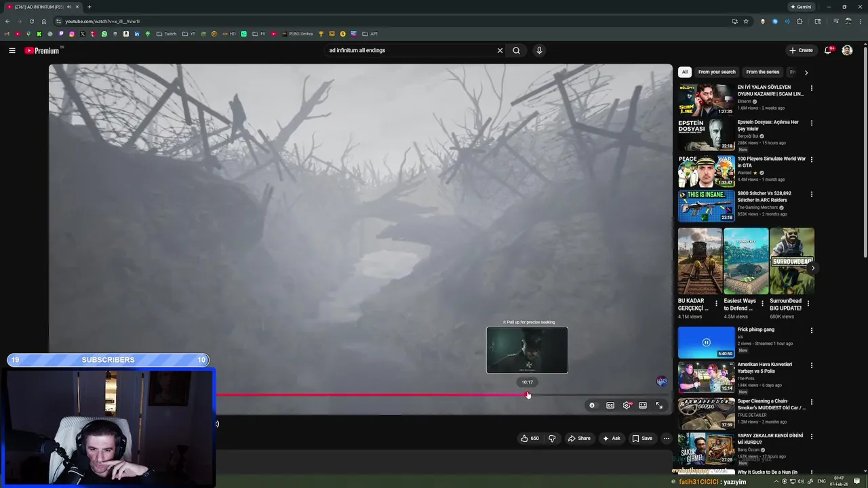Image resolution: width=868 pixels, height=488 pixels.
Task: Click the channel watermark on the video
Action: pyautogui.click(x=662, y=382)
